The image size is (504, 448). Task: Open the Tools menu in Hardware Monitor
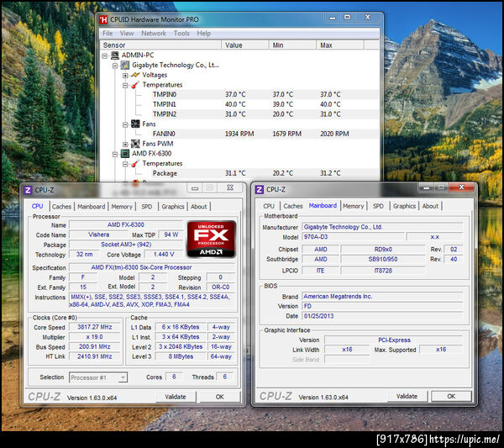pos(181,34)
